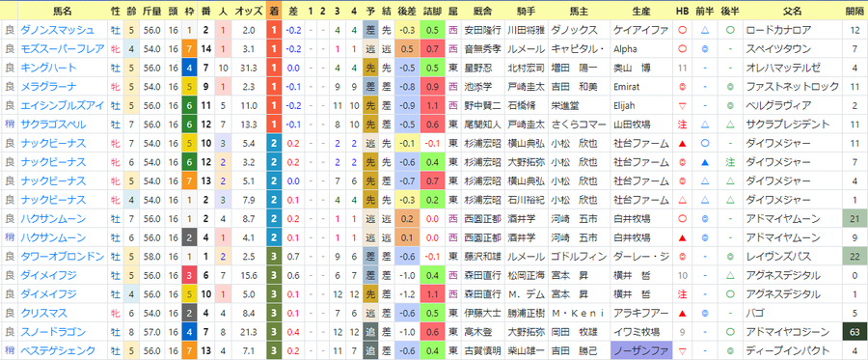Click the 騎手 column header
Viewport: 868px width, 360px height.
tap(527, 11)
